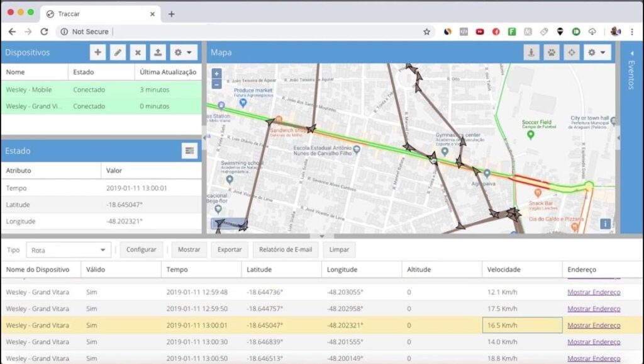The image size is (644, 364).
Task: Click the remove device X icon
Action: pyautogui.click(x=138, y=52)
